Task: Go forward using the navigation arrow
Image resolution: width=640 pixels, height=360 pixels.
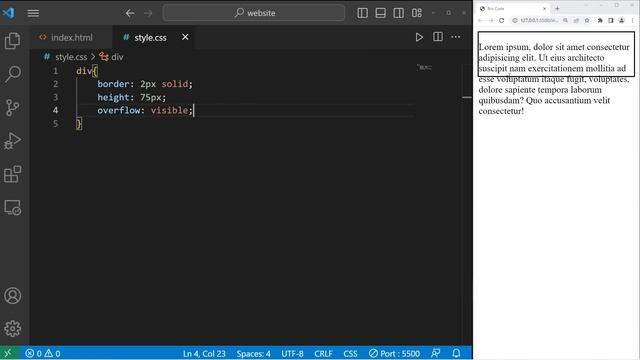Action: pyautogui.click(x=148, y=13)
